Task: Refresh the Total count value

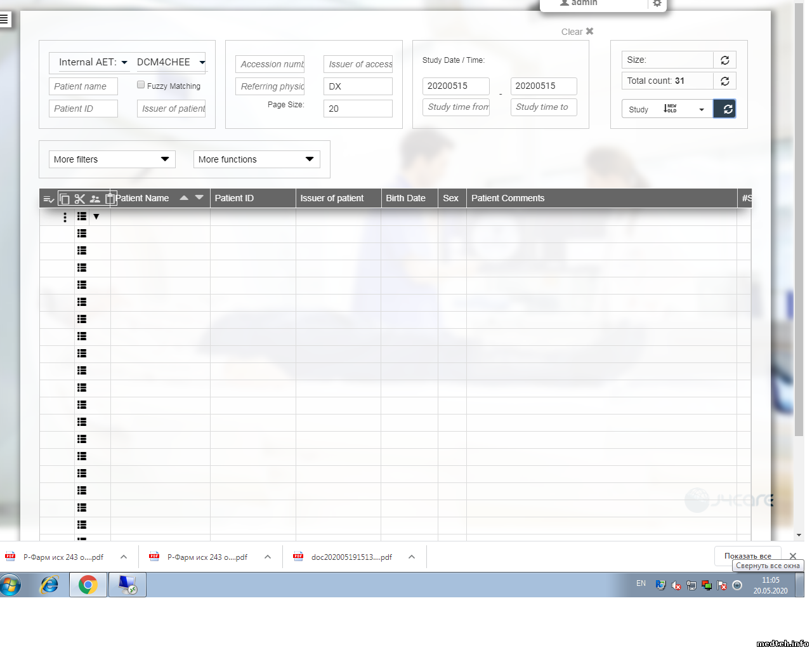Action: [x=724, y=81]
